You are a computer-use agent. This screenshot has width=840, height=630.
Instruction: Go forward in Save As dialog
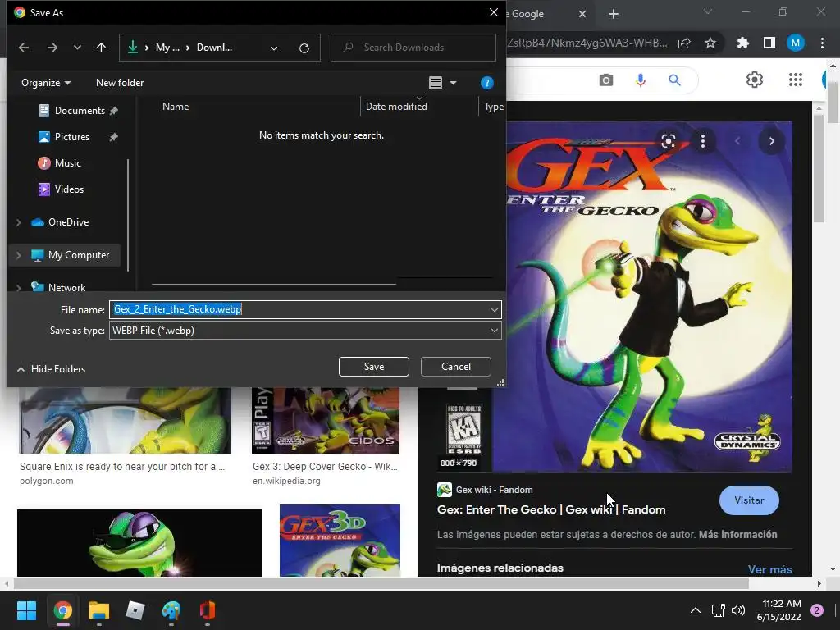click(x=52, y=48)
